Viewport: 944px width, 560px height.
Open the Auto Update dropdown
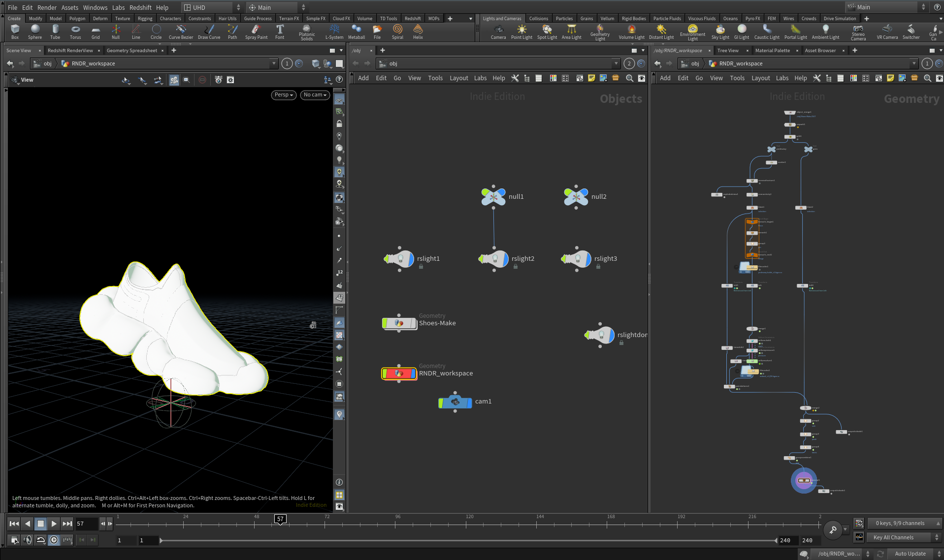(915, 554)
